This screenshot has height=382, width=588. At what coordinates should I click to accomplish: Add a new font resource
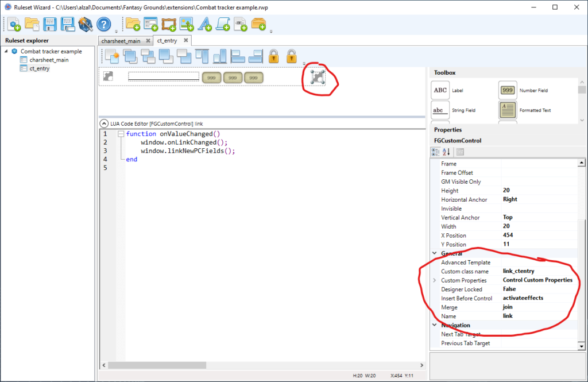point(205,24)
